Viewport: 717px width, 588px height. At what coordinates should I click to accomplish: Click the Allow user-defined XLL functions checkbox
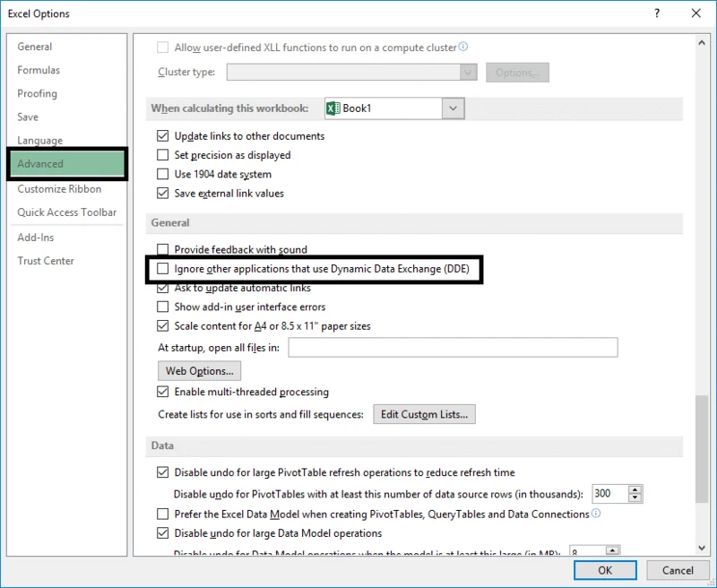(162, 48)
